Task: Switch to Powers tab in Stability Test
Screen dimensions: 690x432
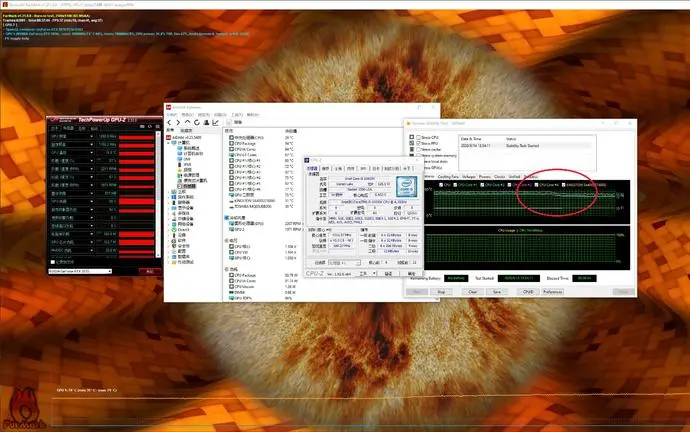Action: click(485, 176)
